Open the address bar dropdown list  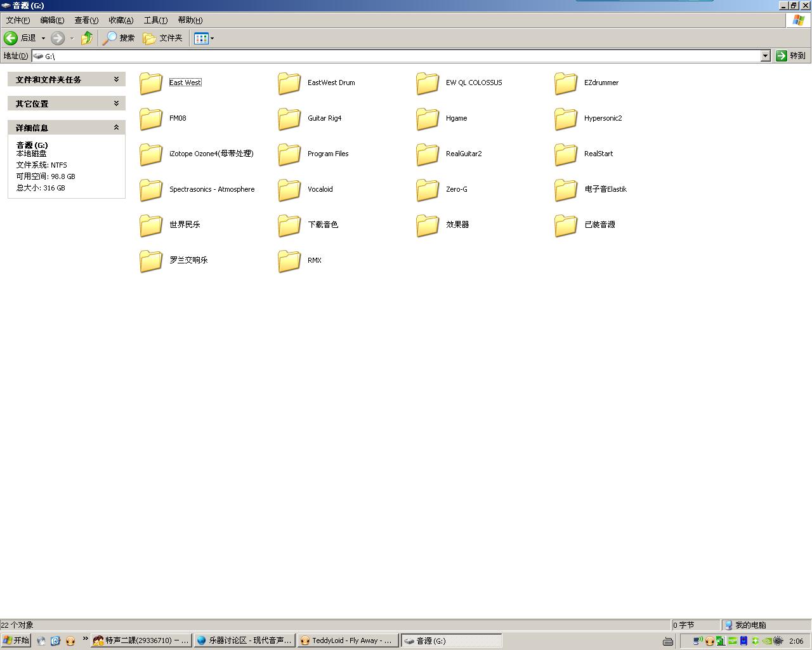pos(765,56)
